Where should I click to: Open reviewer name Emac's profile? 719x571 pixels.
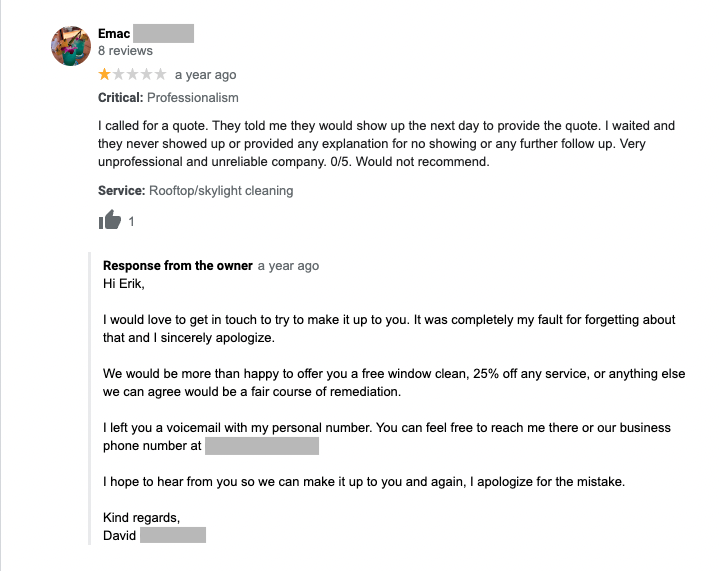115,34
